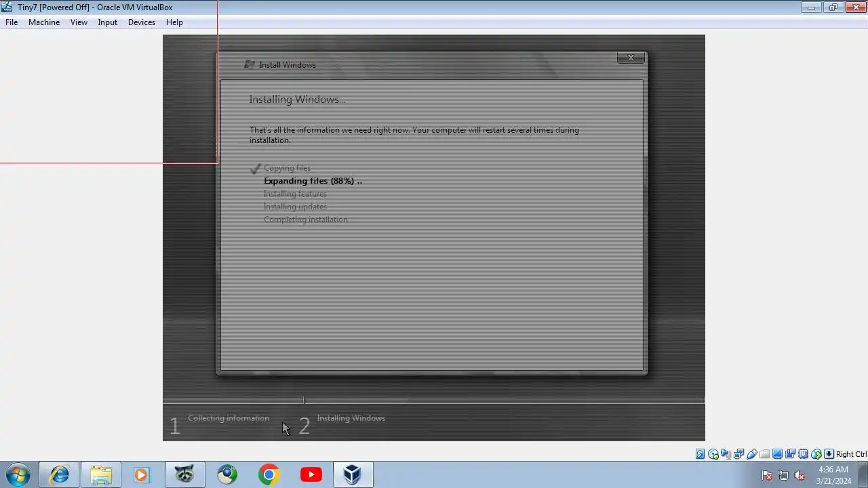868x488 pixels.
Task: Click the 'Installing updates' step text
Action: pyautogui.click(x=295, y=207)
